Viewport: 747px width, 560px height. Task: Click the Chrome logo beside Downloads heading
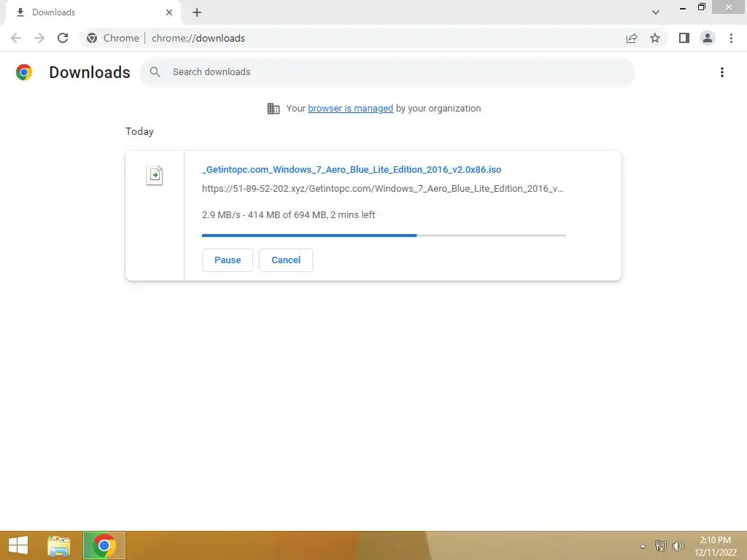24,72
